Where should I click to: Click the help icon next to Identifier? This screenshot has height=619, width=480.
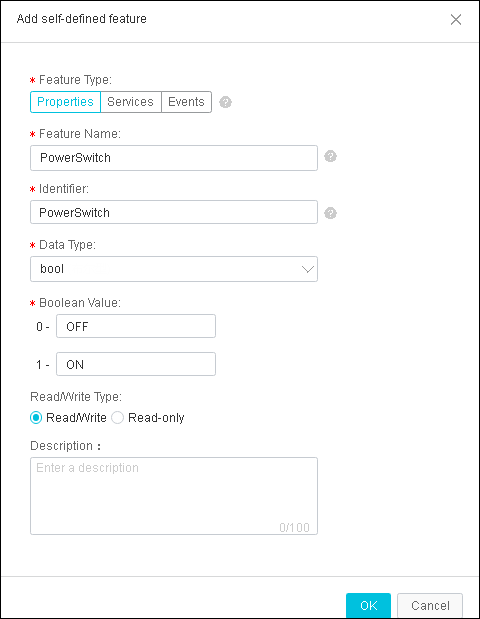click(x=330, y=213)
